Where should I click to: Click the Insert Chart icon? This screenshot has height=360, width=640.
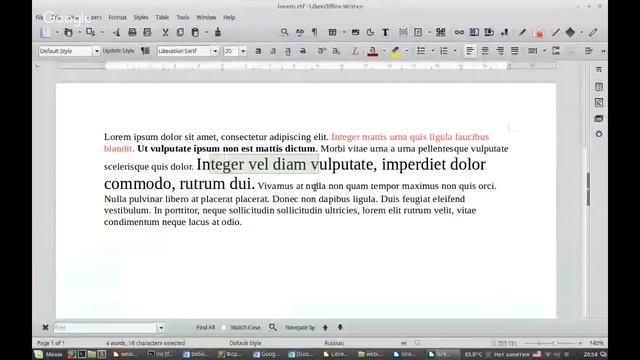point(370,32)
